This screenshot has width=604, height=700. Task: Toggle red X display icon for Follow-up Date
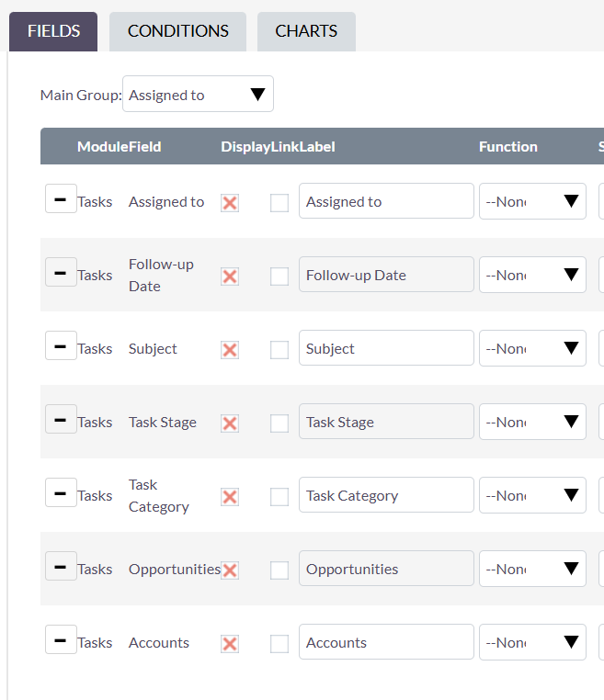[230, 277]
